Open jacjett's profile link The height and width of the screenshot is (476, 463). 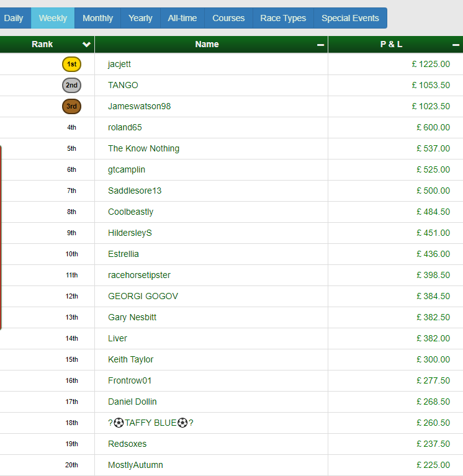[119, 65]
